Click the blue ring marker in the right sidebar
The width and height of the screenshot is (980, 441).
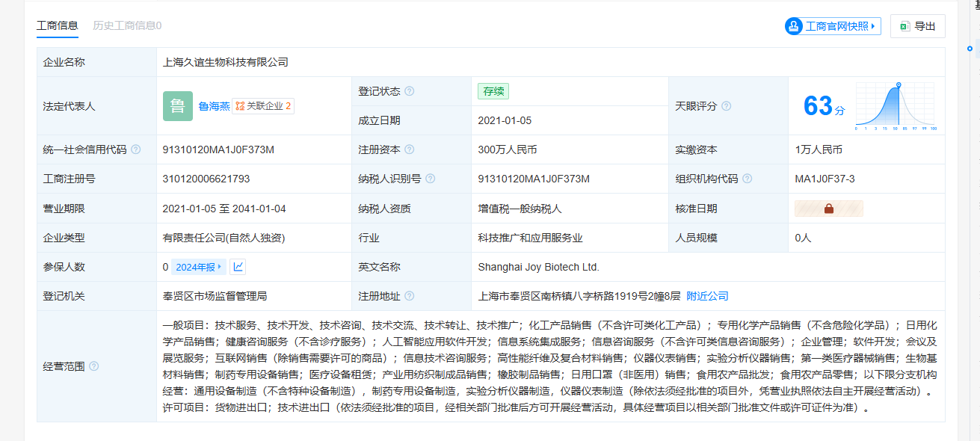[970, 49]
